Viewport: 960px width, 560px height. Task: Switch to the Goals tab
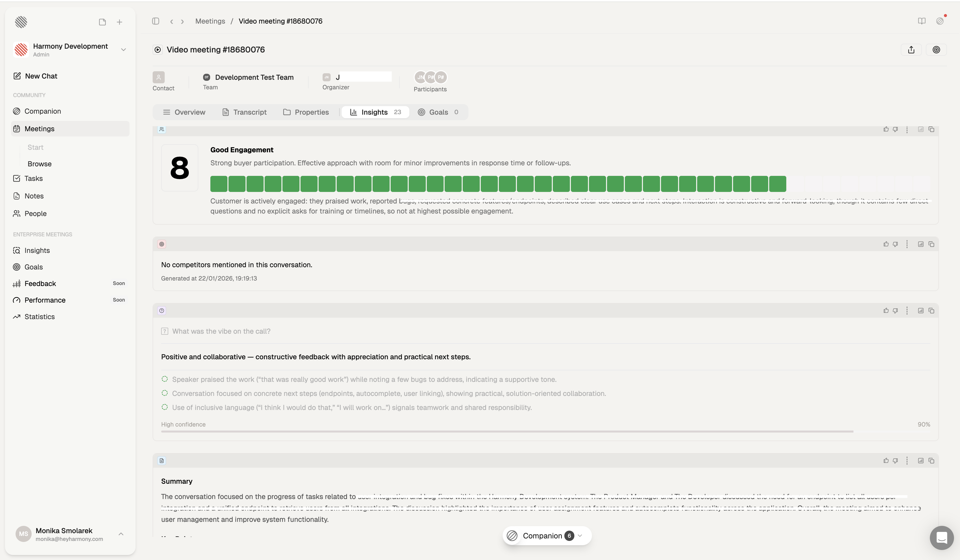[438, 112]
